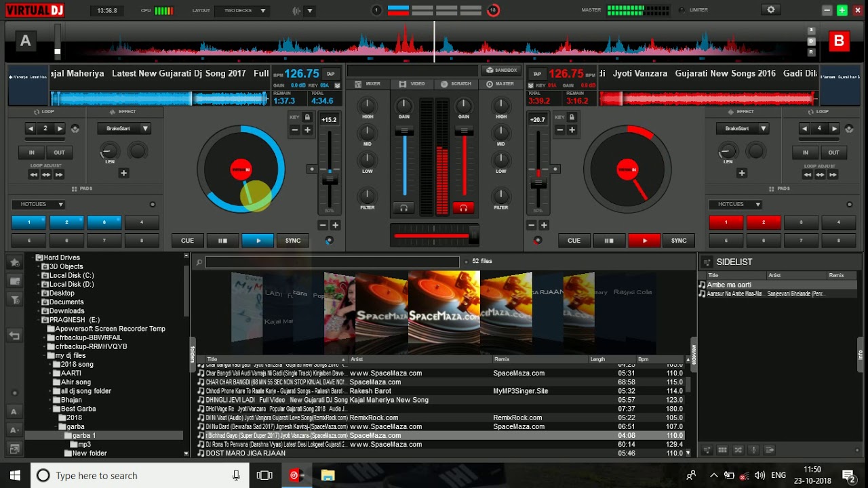Set loop OUT on right deck
The height and width of the screenshot is (488, 868).
(834, 152)
